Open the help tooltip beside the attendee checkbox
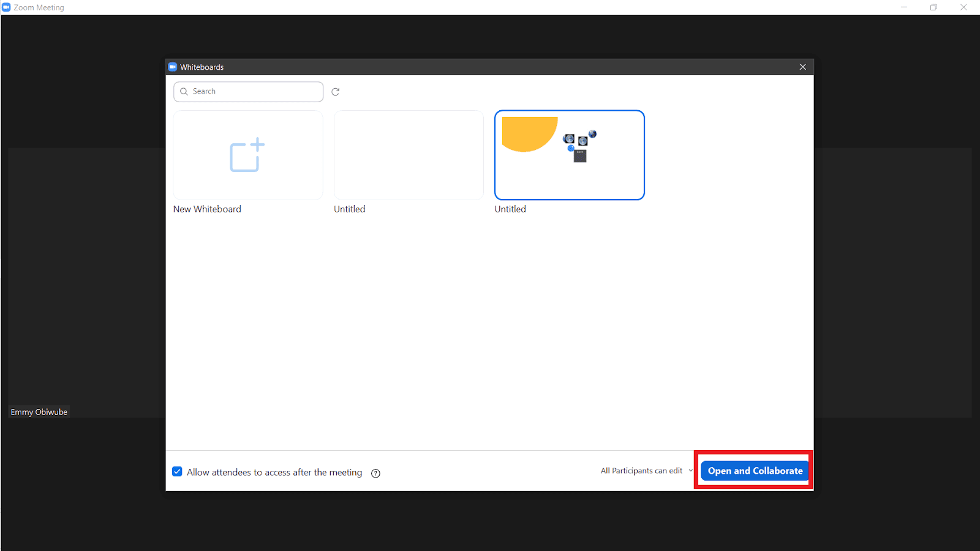Screen dimensions: 980x551 click(x=375, y=473)
